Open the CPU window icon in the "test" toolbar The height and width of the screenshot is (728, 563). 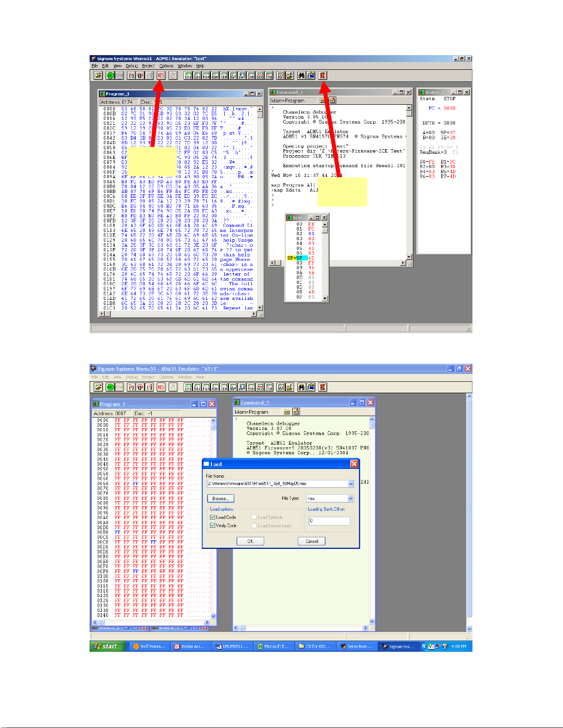coord(188,75)
